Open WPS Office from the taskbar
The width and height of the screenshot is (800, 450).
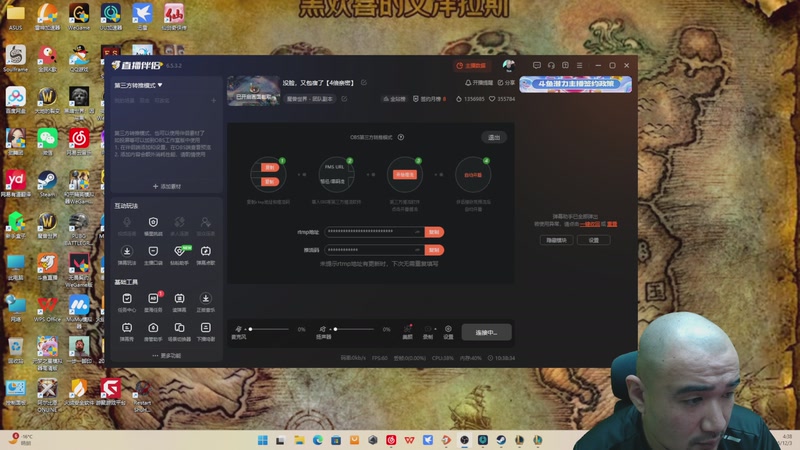pos(409,440)
